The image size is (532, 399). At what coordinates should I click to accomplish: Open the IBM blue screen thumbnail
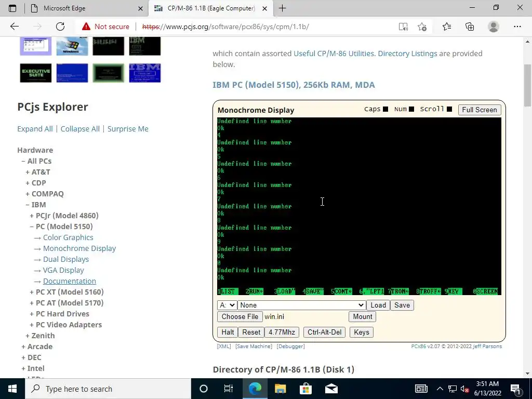tap(145, 73)
